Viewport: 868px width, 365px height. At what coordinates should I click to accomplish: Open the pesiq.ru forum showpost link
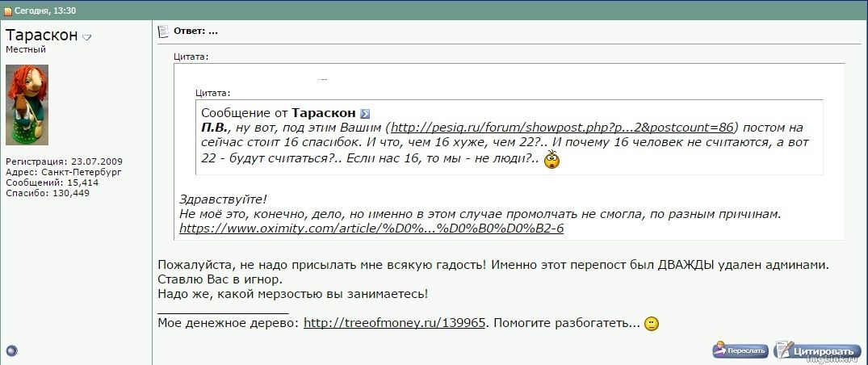point(562,128)
